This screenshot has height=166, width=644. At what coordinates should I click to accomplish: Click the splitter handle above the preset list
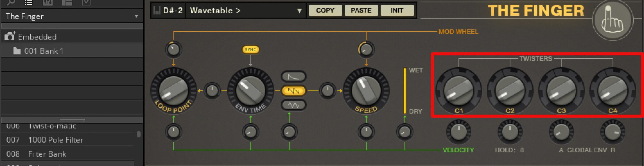click(x=72, y=120)
